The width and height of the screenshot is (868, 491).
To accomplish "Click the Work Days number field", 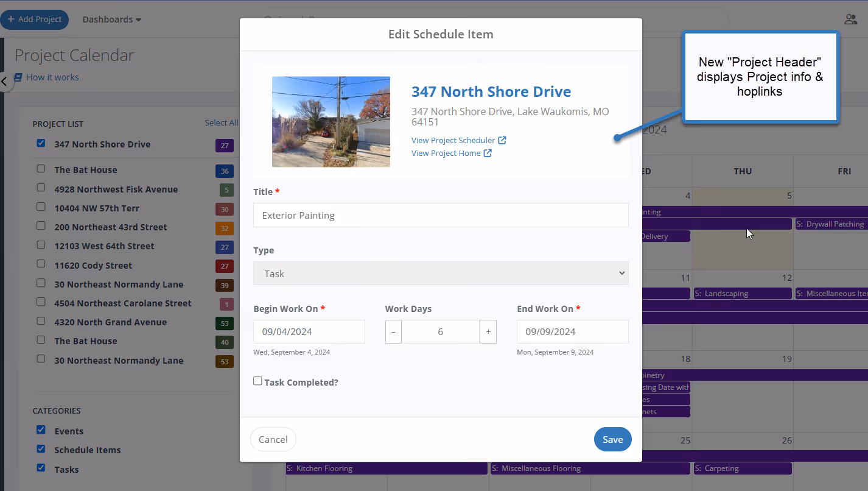I will point(441,332).
